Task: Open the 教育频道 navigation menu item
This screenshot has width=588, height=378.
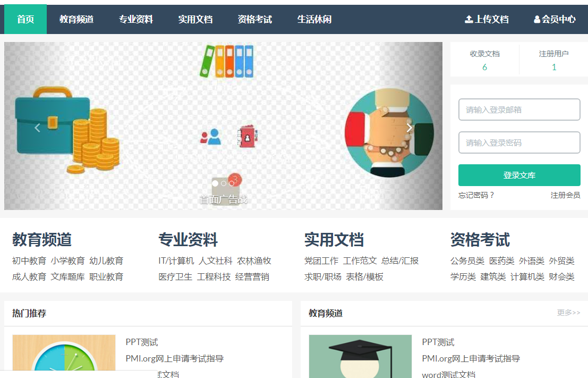Action: (76, 19)
